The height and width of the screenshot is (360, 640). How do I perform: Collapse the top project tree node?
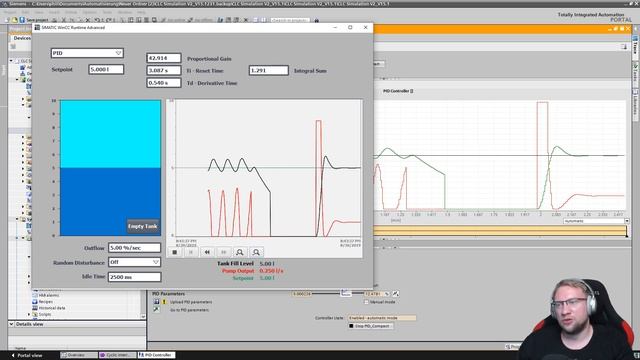[x=11, y=61]
